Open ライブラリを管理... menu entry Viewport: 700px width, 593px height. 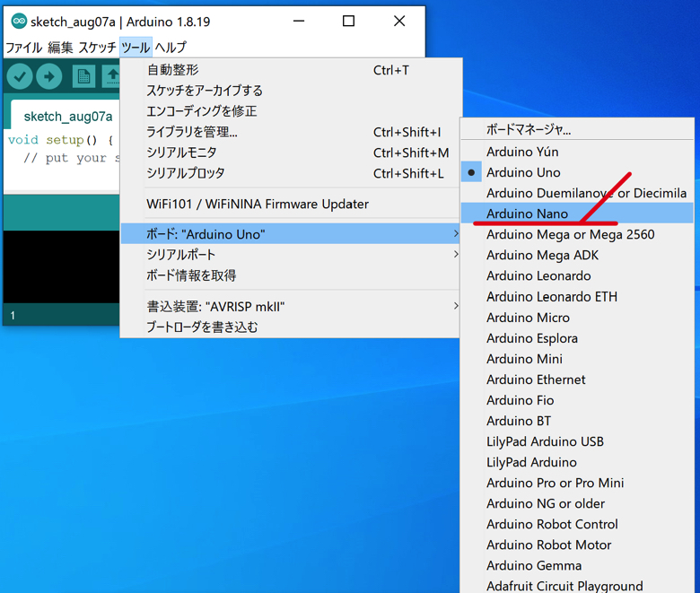pyautogui.click(x=290, y=132)
